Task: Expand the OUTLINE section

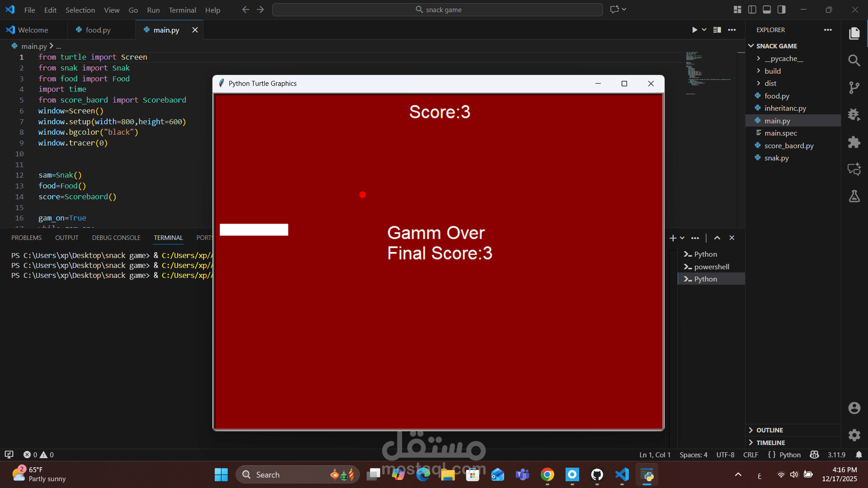Action: (769, 430)
